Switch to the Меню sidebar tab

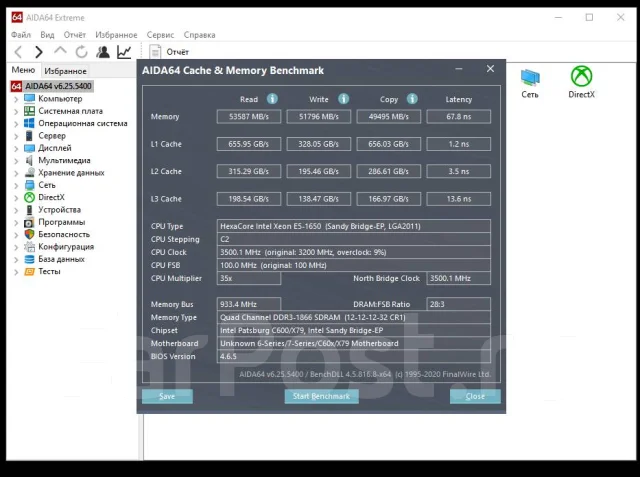23,70
